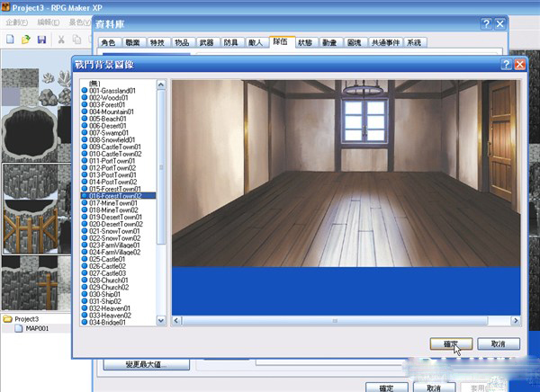Click the Copy toolbar icon

pos(76,40)
